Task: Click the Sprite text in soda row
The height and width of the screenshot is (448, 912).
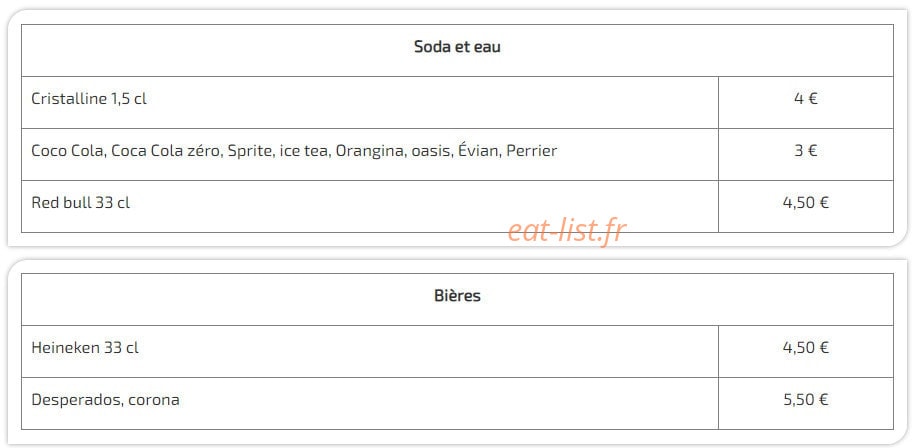Action: click(249, 151)
